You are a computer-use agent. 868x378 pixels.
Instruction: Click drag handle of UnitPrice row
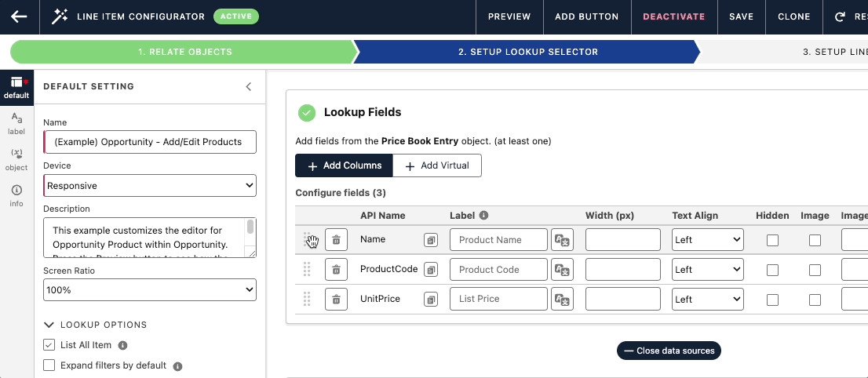point(307,299)
